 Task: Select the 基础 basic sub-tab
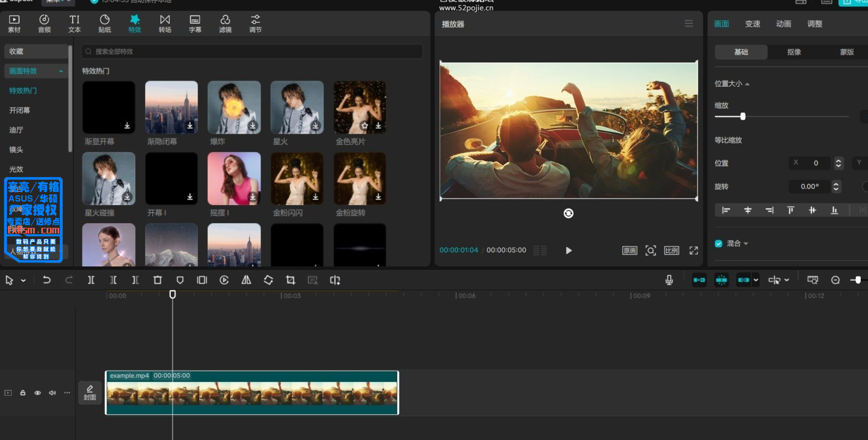(741, 52)
